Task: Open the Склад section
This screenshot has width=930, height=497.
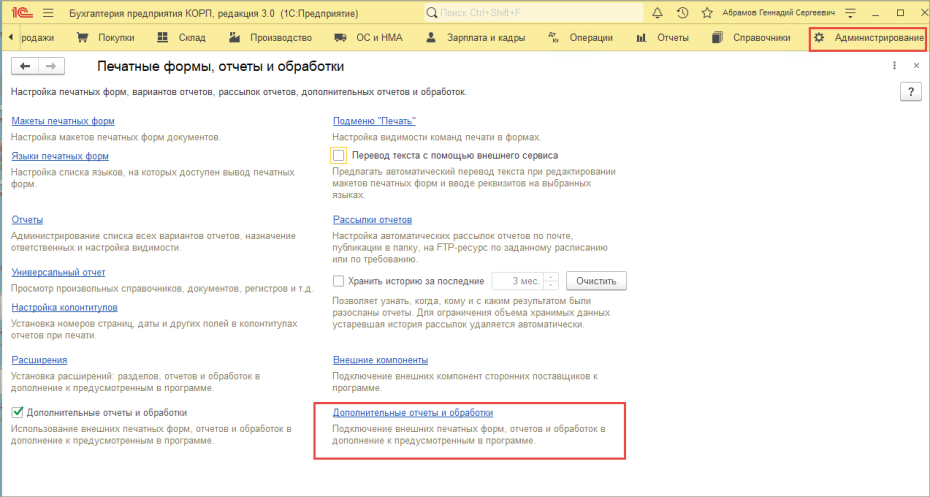Action: tap(192, 37)
